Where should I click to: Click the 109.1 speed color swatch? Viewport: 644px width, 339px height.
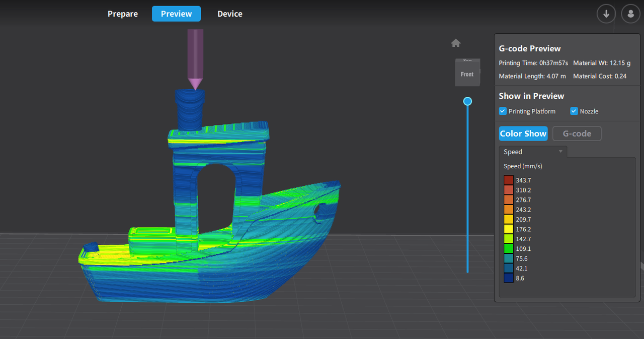coord(509,249)
